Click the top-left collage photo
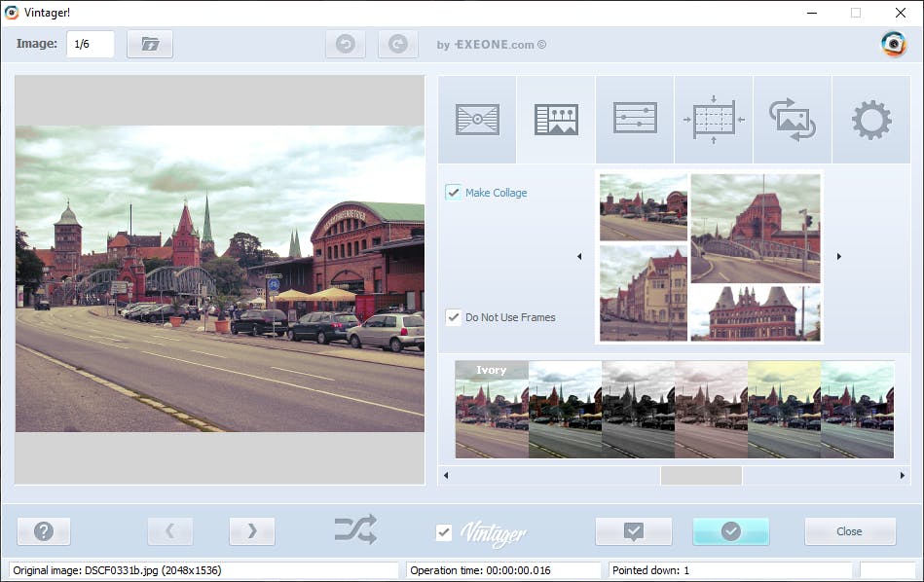924x582 pixels. pyautogui.click(x=644, y=207)
